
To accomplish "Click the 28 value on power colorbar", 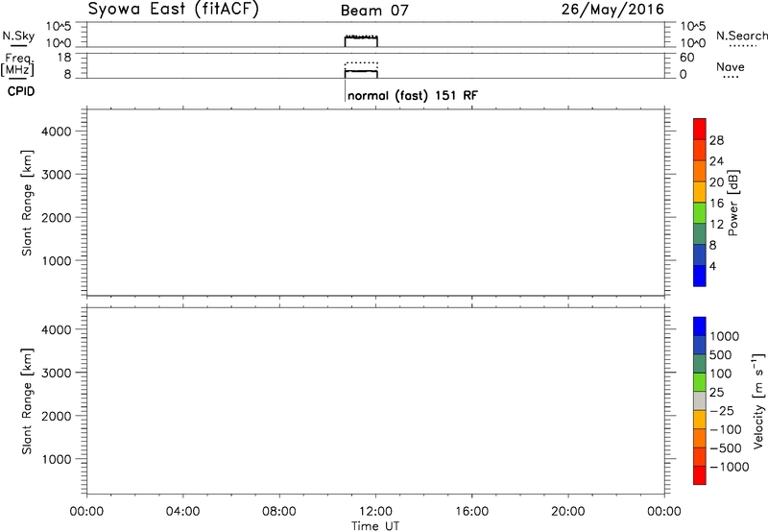I will 716,140.
